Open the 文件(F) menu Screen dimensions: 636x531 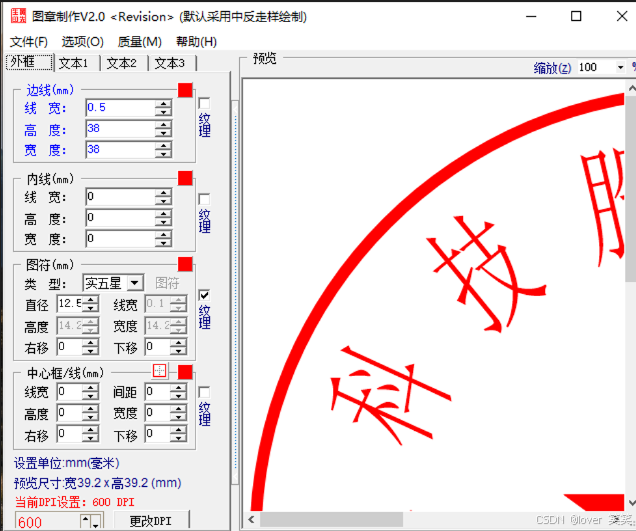[28, 42]
